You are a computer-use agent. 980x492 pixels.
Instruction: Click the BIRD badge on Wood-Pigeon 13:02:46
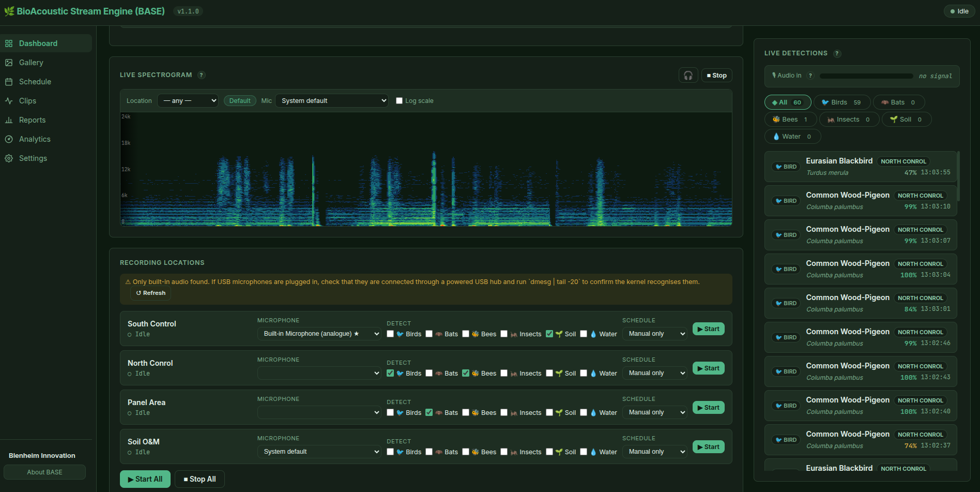(786, 337)
